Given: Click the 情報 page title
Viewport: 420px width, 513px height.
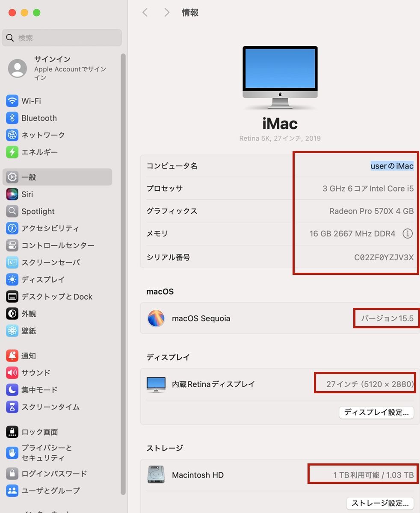Looking at the screenshot, I should click(190, 12).
